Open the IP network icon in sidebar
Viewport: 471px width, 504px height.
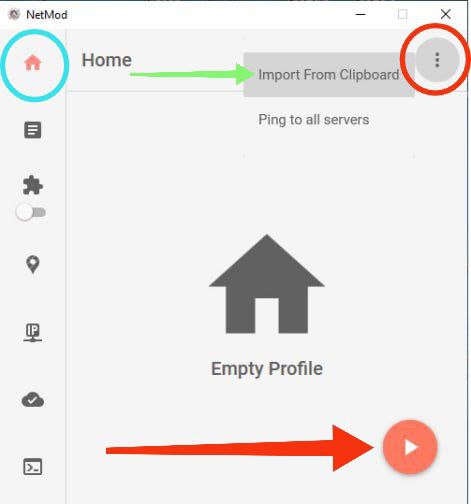click(x=33, y=333)
